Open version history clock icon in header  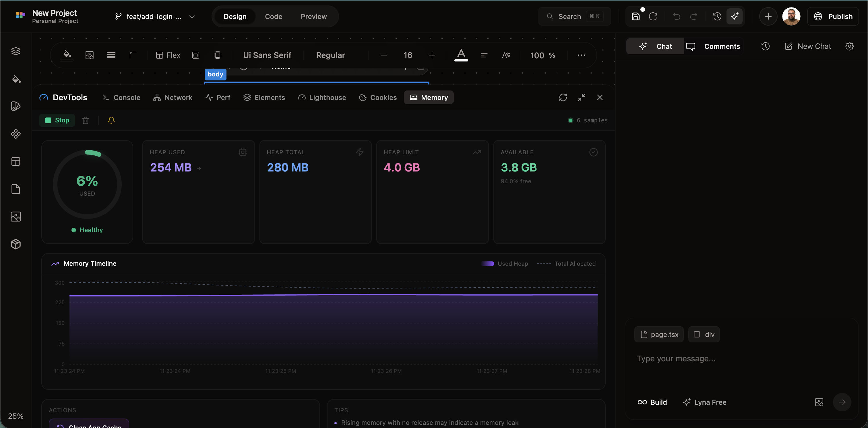coord(717,17)
